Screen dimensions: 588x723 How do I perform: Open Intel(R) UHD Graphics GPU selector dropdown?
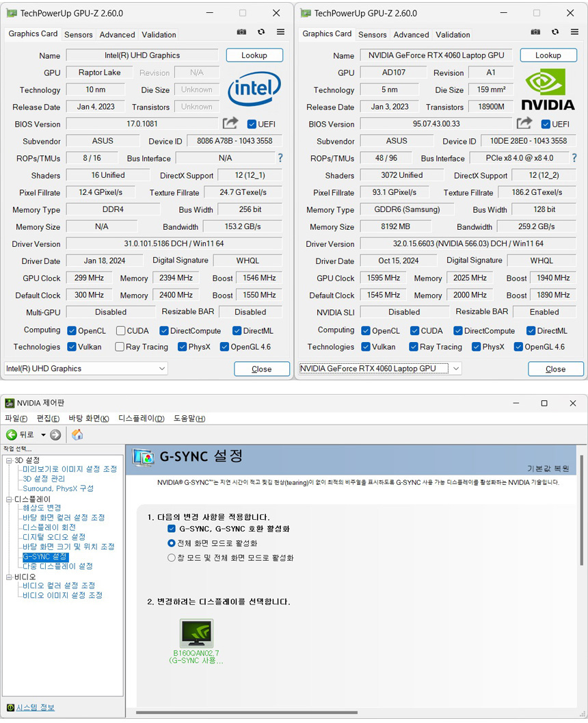(x=85, y=369)
